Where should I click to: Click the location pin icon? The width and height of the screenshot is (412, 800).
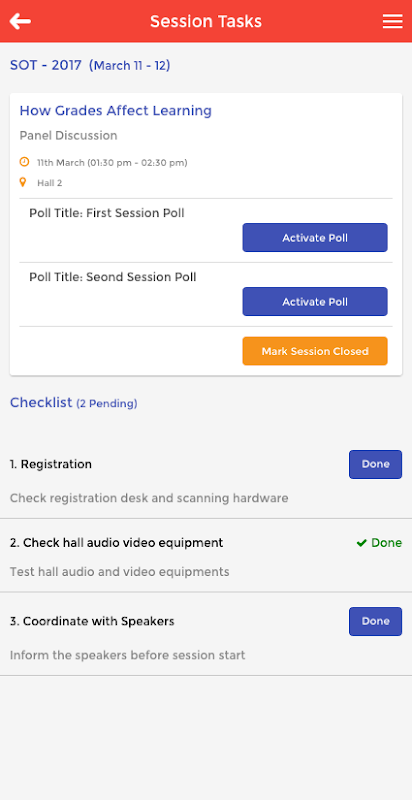[x=22, y=182]
